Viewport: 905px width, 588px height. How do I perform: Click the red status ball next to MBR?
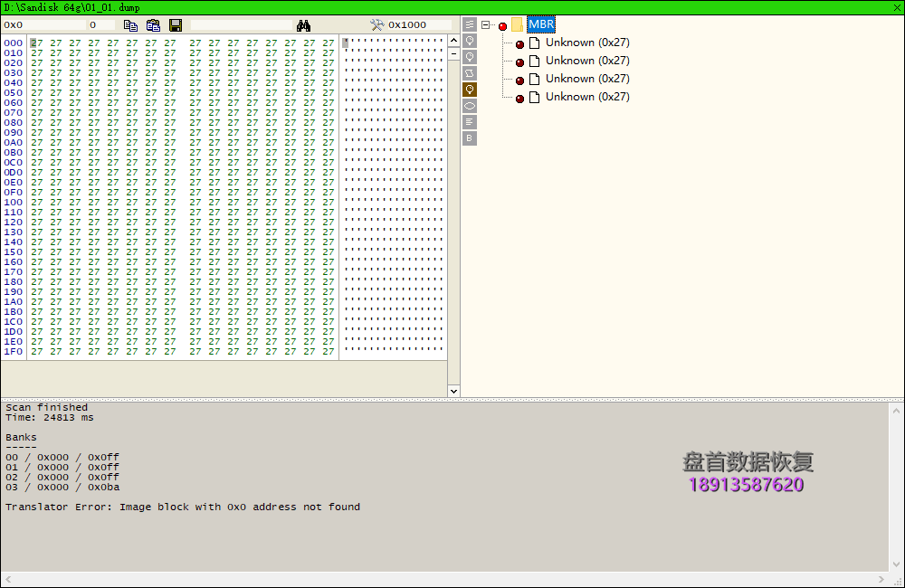point(502,26)
